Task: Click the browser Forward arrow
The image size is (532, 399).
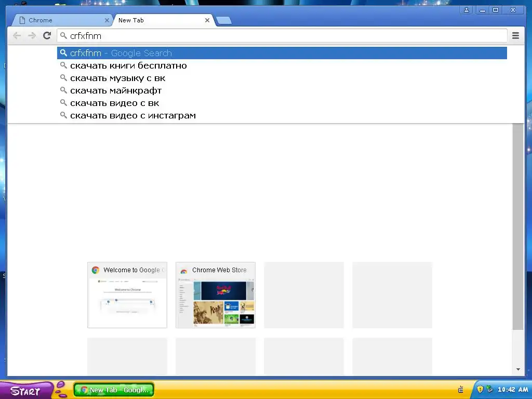Action: (32, 36)
